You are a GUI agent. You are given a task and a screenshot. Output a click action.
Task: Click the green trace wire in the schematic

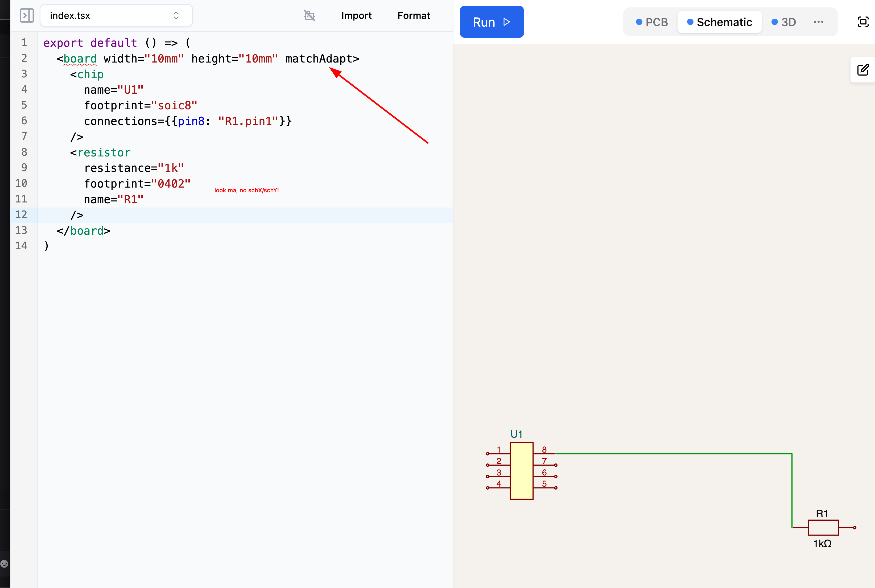click(675, 453)
